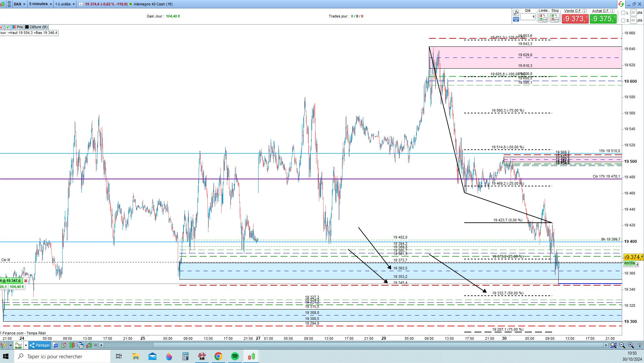Click the green up-arrow panel icon
This screenshot has height=363, width=644.
click(x=8, y=27)
